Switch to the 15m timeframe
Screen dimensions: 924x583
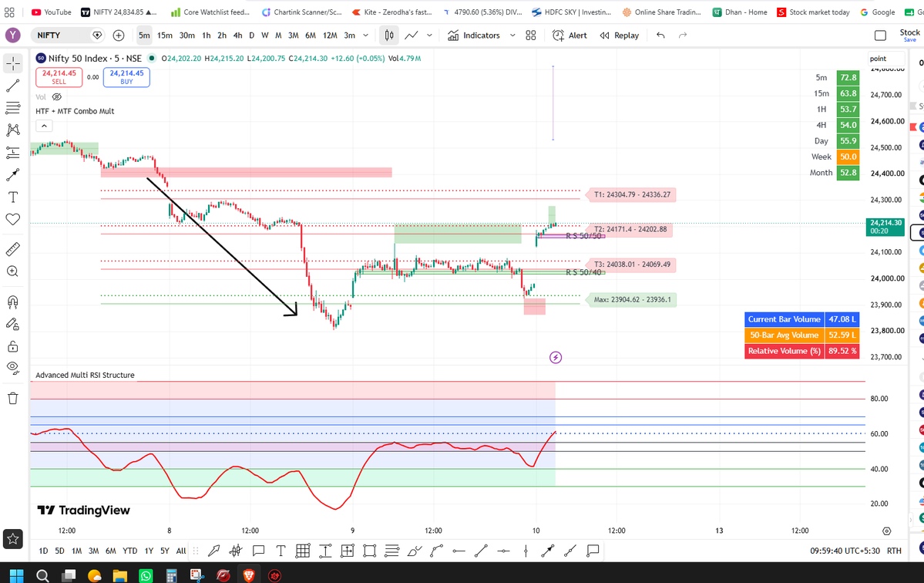click(165, 35)
